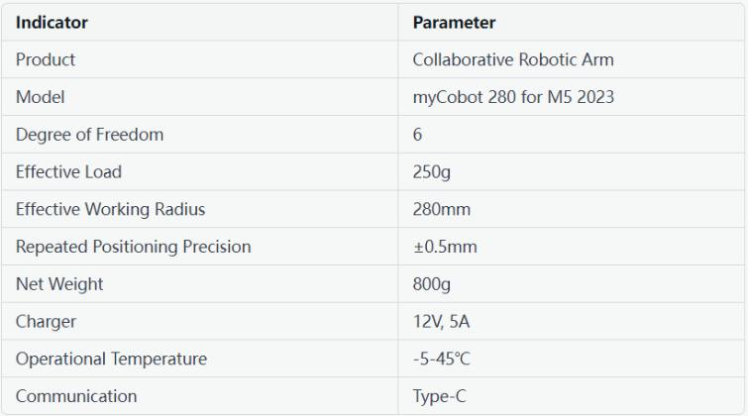Click the -5-45℃ temperature value
Screen dimensions: 748x416
(443, 359)
